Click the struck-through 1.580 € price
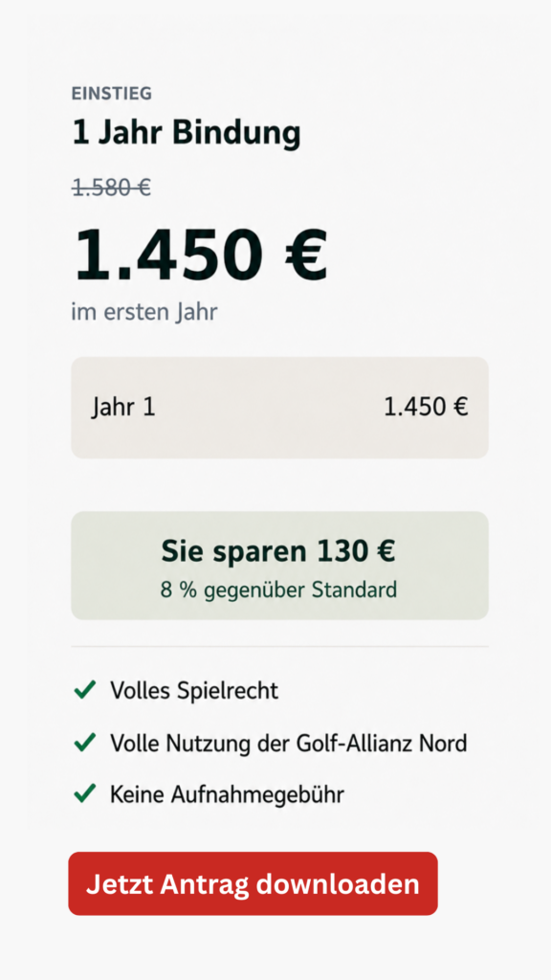The image size is (551, 980). 112,187
